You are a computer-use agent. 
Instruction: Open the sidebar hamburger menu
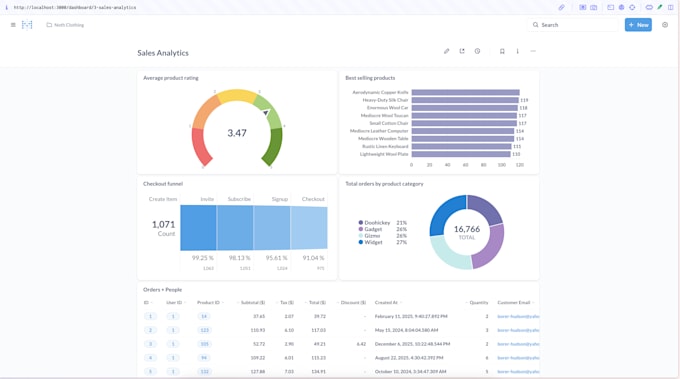tap(13, 25)
